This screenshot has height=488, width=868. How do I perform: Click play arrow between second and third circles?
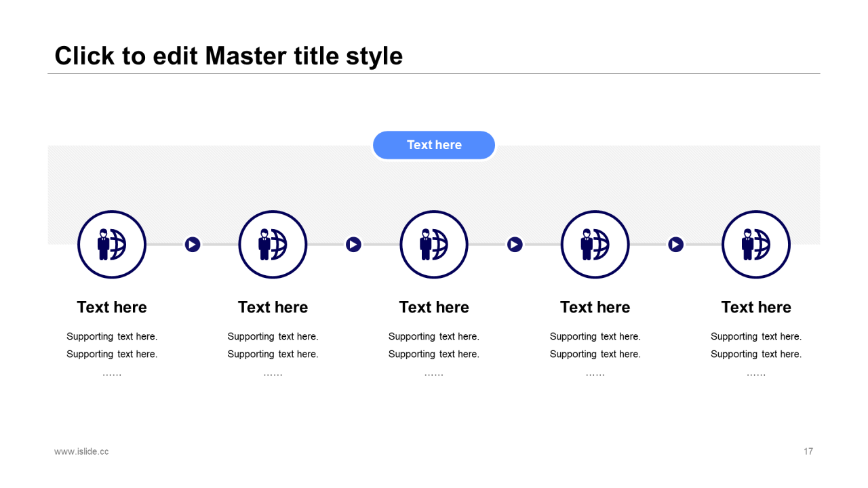tap(353, 244)
